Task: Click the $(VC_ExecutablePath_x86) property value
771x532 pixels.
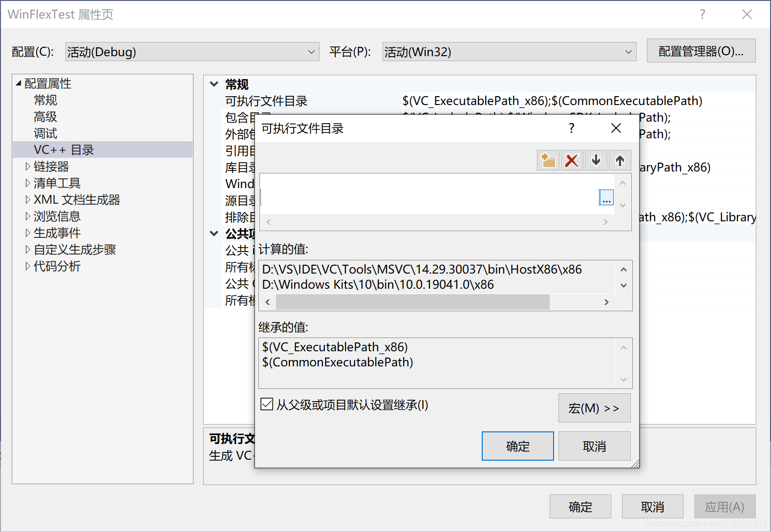Action: tap(552, 101)
